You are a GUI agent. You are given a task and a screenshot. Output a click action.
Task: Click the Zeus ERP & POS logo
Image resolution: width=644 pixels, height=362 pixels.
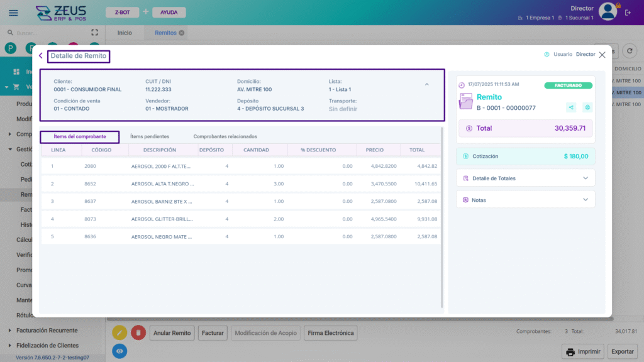click(61, 13)
